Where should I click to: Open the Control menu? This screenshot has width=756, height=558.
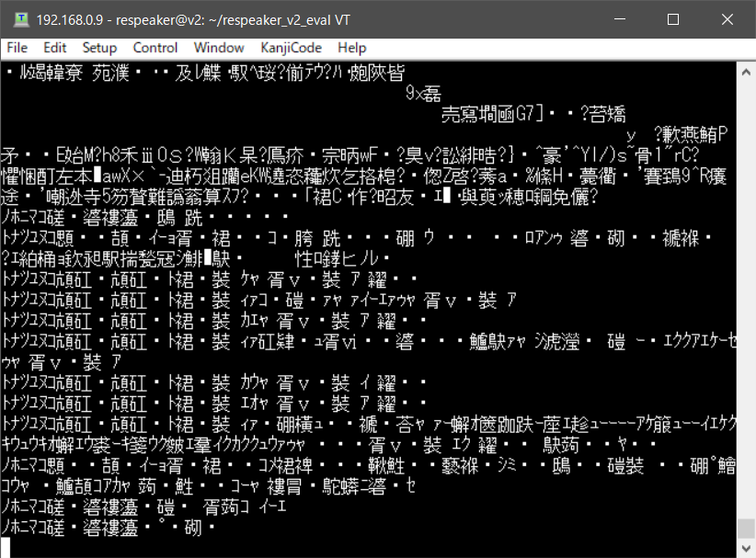(x=155, y=48)
